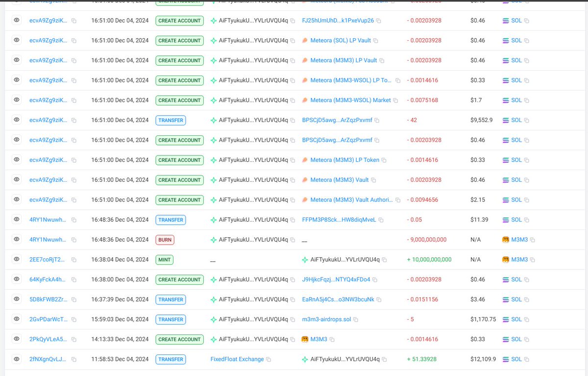Copy the M3M3 destination in 2PkQyVLeA5 row
This screenshot has height=376, width=588.
(x=332, y=340)
